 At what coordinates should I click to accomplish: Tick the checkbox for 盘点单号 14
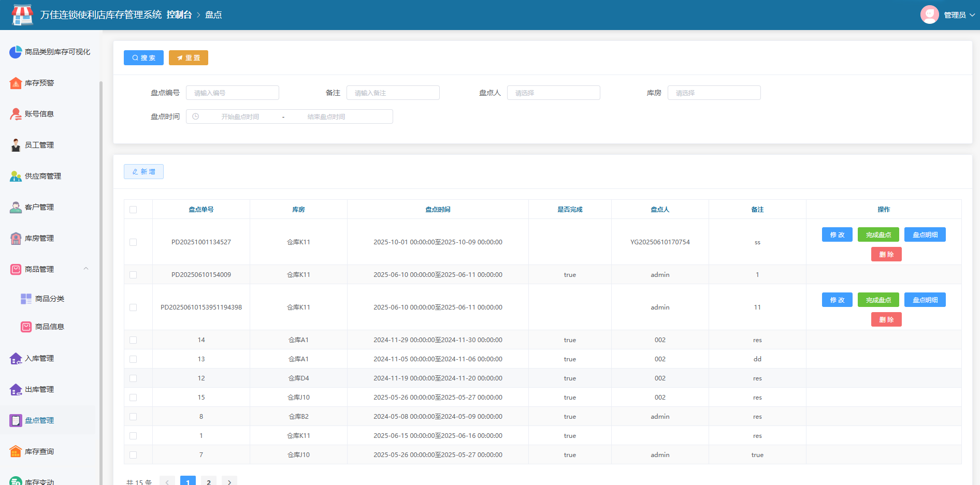point(133,340)
